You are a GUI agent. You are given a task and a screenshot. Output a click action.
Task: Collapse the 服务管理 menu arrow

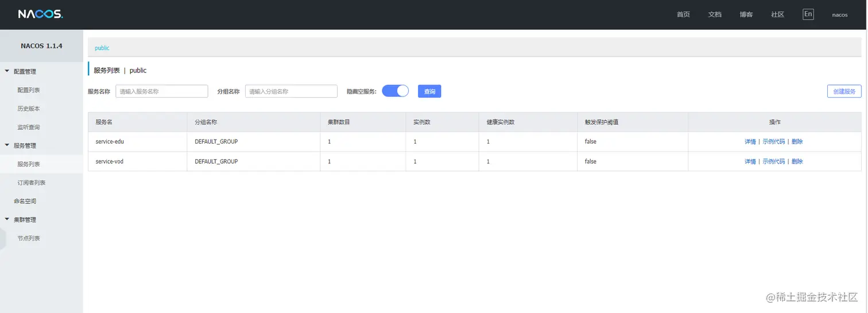[x=7, y=145]
